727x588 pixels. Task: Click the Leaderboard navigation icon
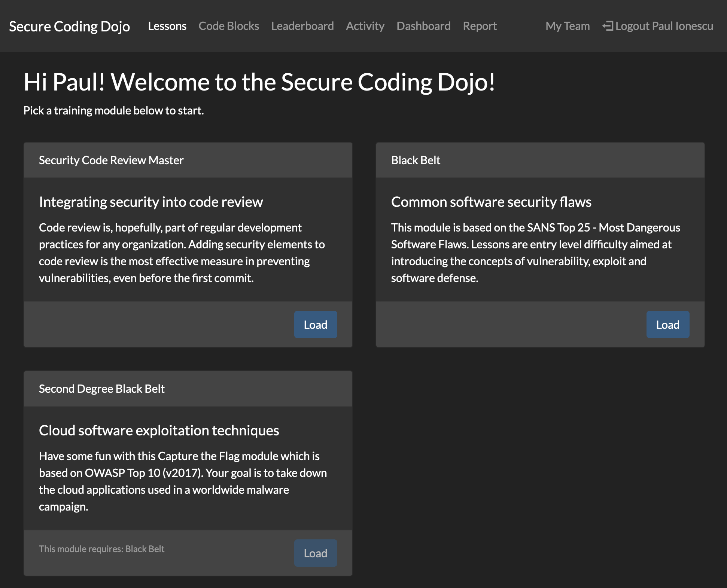tap(302, 26)
